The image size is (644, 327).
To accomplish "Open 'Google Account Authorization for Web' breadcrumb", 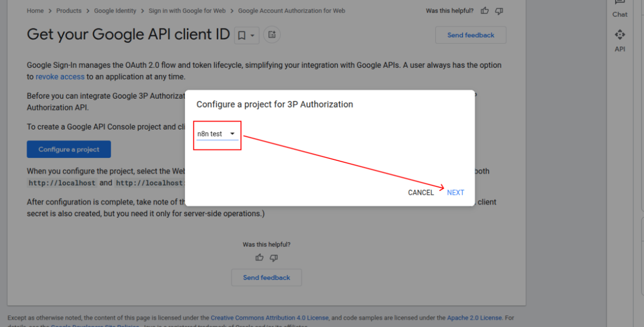I will (291, 11).
